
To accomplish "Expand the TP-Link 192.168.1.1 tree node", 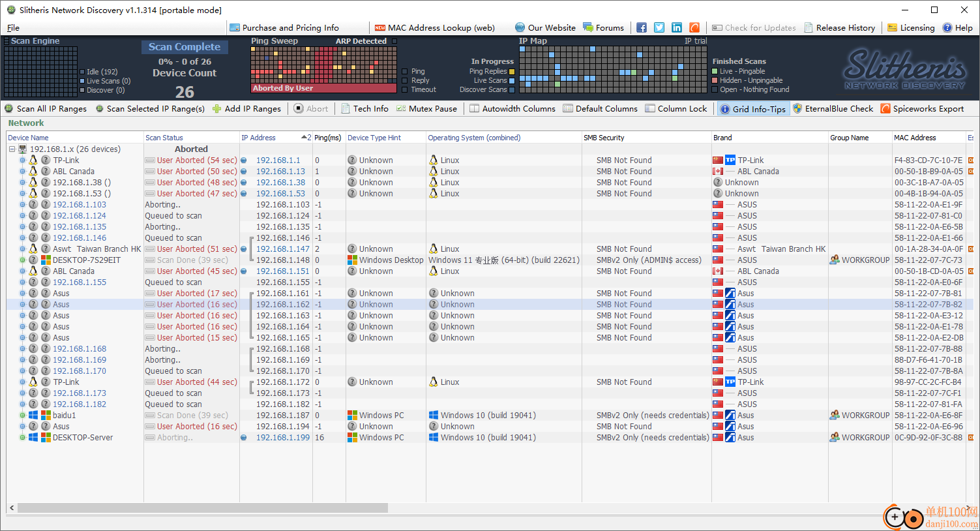I will 22,160.
